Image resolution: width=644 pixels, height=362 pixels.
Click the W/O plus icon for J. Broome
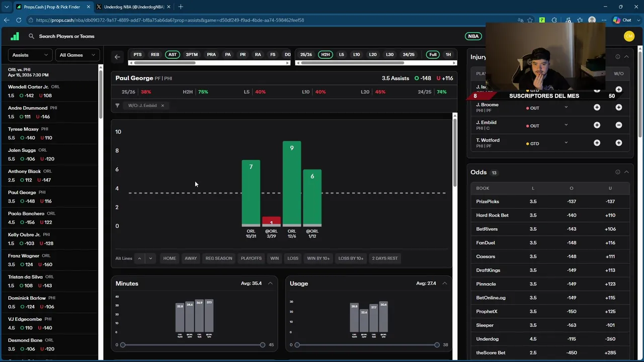(619, 108)
